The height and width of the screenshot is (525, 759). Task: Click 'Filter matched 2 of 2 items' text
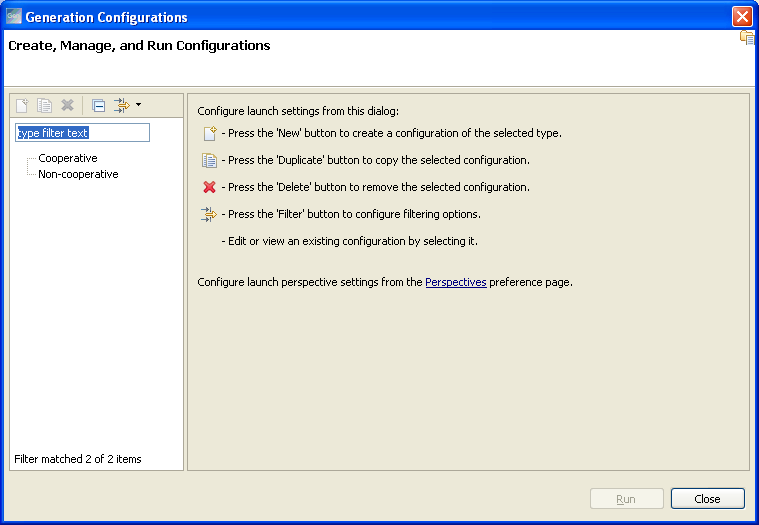[x=77, y=459]
